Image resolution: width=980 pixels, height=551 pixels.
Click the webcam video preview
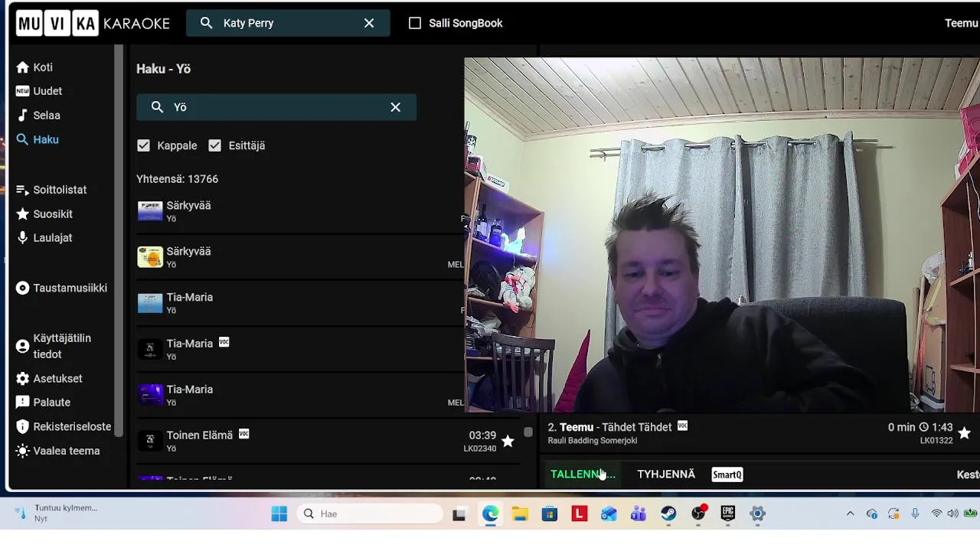coord(722,235)
